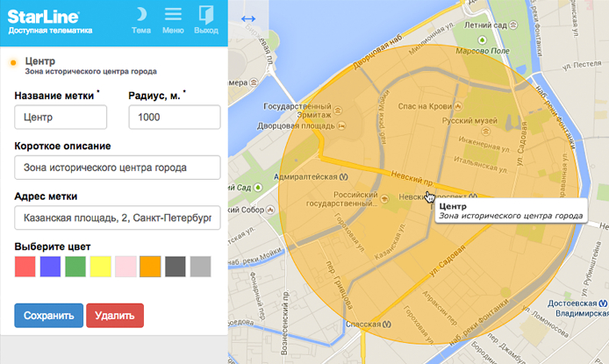Edit the Короткое описание text field
Viewport: 609px width, 364px height.
[x=117, y=168]
